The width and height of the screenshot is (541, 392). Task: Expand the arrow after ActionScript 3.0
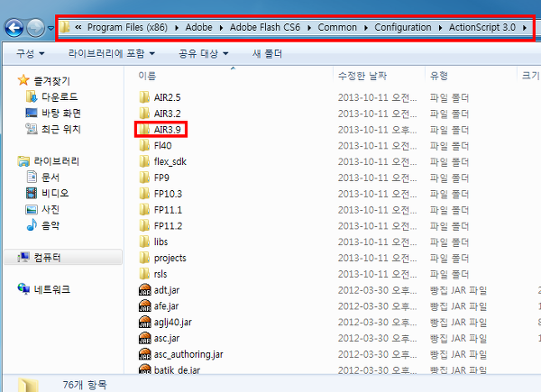pyautogui.click(x=525, y=28)
